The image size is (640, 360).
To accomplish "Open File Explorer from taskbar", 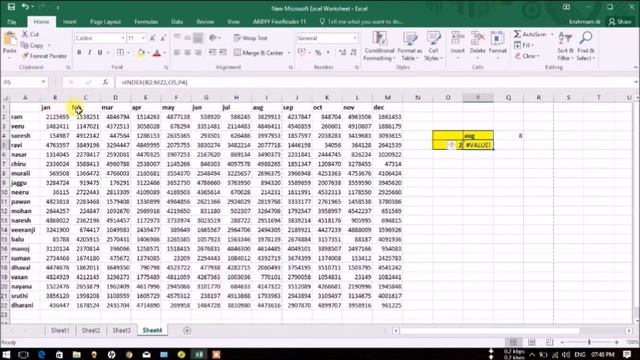I will pos(76,354).
